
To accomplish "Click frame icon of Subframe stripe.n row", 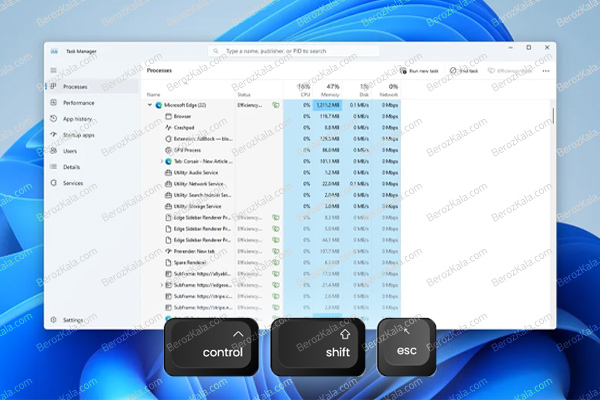I will pos(168,307).
